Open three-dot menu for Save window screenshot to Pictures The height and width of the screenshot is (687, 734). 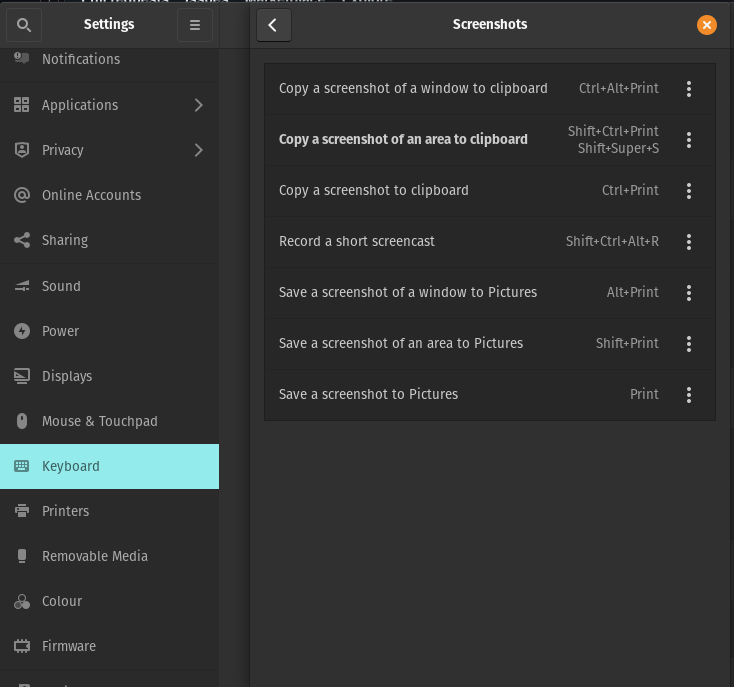coord(689,292)
